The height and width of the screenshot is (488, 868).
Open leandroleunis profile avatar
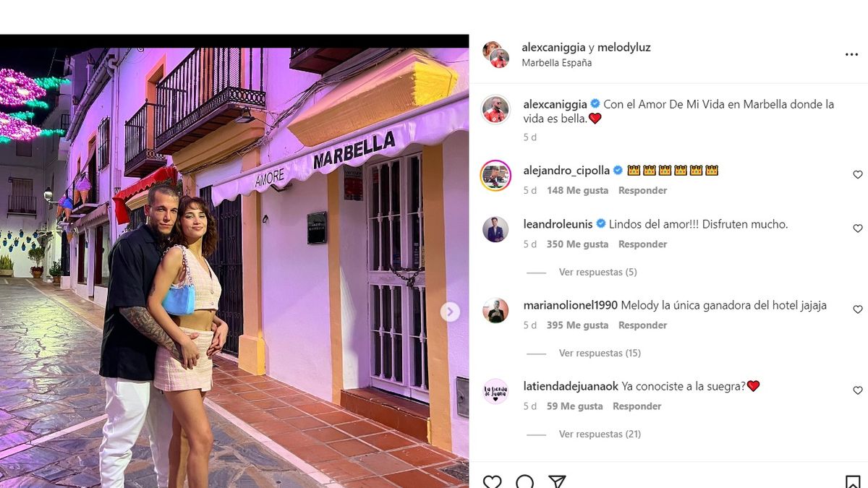coord(496,229)
